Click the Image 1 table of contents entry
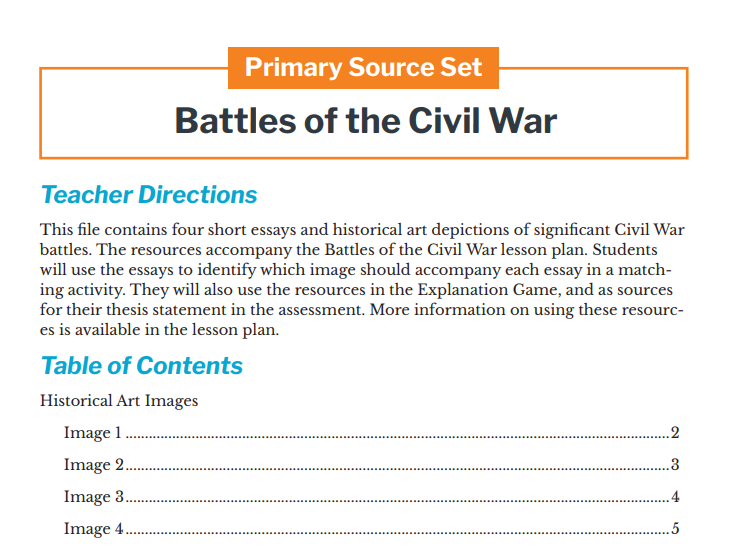This screenshot has width=733, height=547. (x=92, y=433)
